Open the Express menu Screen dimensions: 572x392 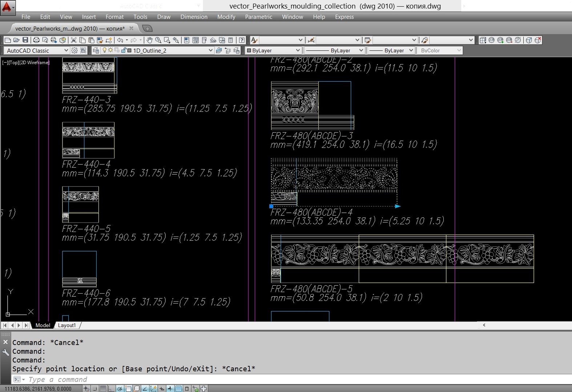click(344, 17)
